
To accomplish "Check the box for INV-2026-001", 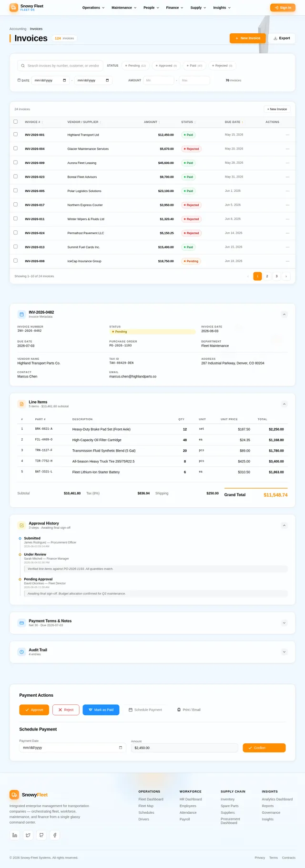I will point(16,135).
